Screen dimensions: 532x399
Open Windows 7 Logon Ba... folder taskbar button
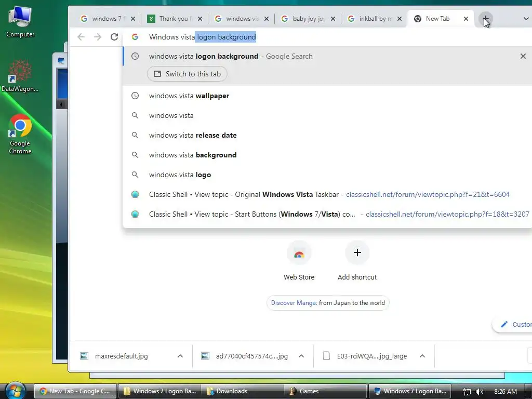pos(159,391)
